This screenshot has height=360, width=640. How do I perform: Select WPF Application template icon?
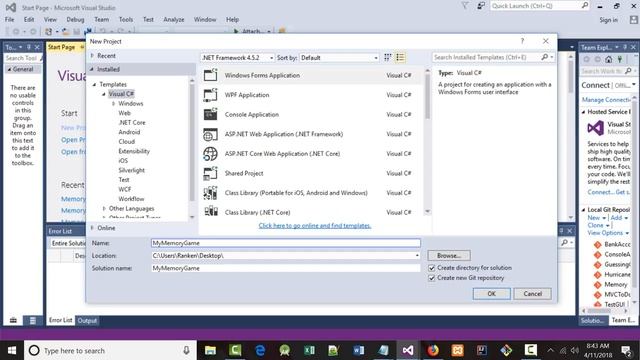coord(211,95)
